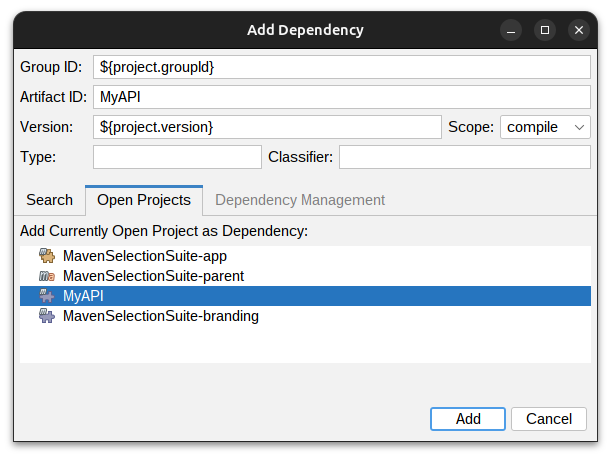Image resolution: width=611 pixels, height=458 pixels.
Task: Switch to the Open Projects tab
Action: point(143,200)
